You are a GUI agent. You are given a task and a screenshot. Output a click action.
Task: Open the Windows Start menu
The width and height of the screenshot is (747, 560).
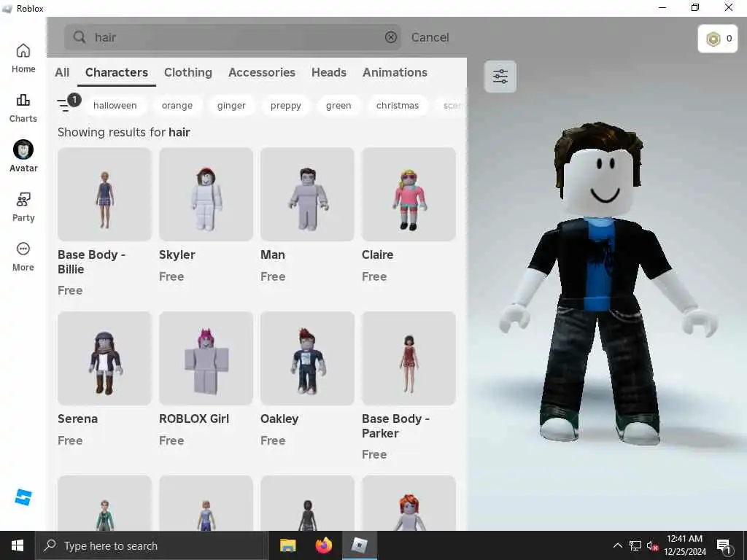tap(18, 545)
